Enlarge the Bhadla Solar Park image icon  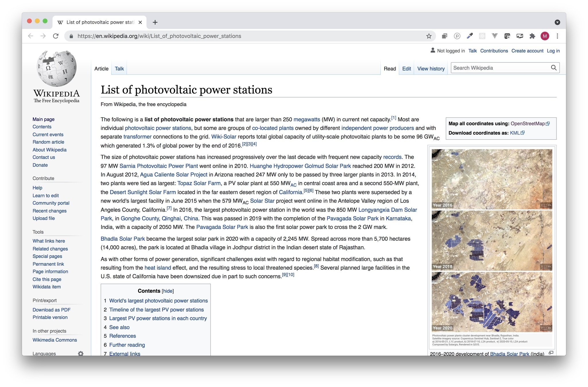point(551,353)
